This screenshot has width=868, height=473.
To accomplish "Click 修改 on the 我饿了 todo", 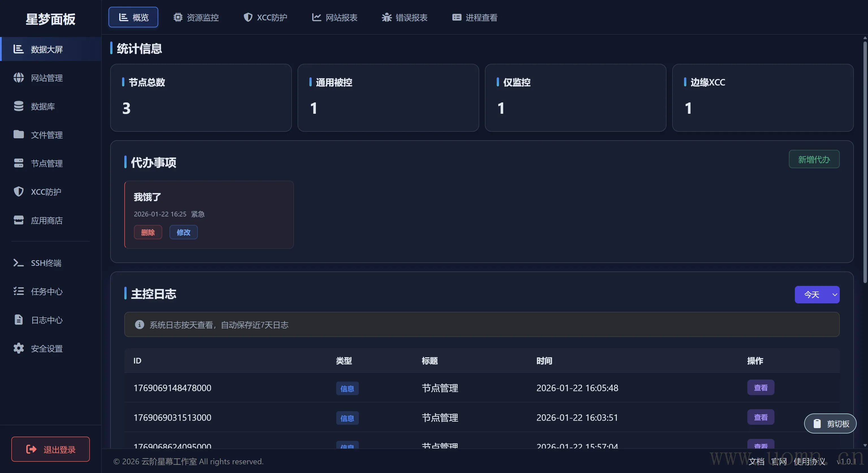I will [x=183, y=232].
